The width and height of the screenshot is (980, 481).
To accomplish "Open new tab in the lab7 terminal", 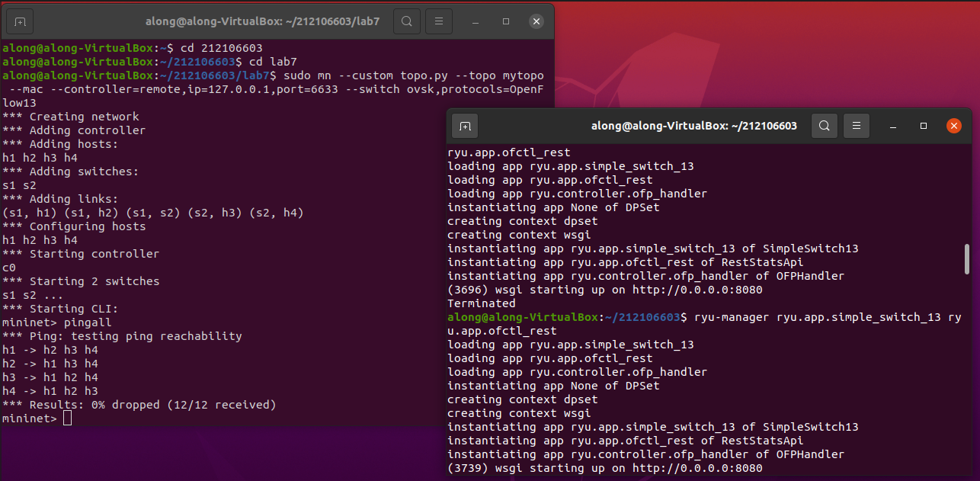I will pyautogui.click(x=21, y=21).
